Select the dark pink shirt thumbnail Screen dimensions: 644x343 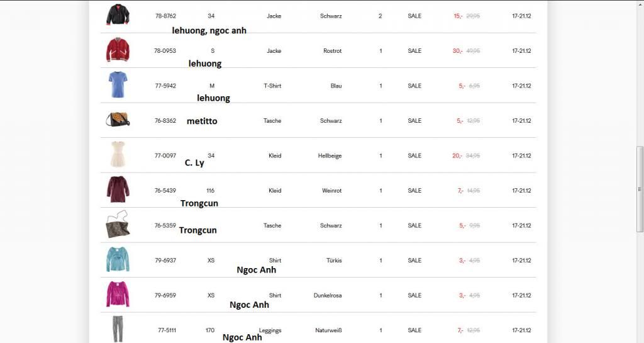tap(118, 295)
